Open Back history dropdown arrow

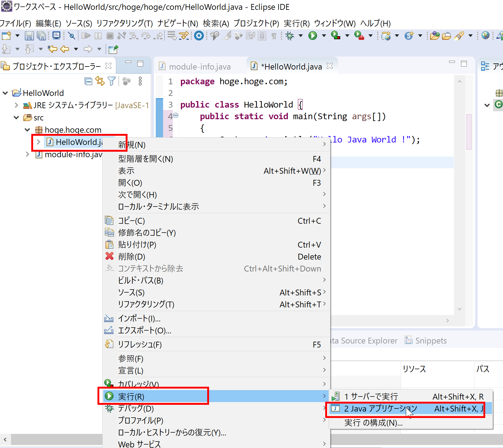click(76, 49)
